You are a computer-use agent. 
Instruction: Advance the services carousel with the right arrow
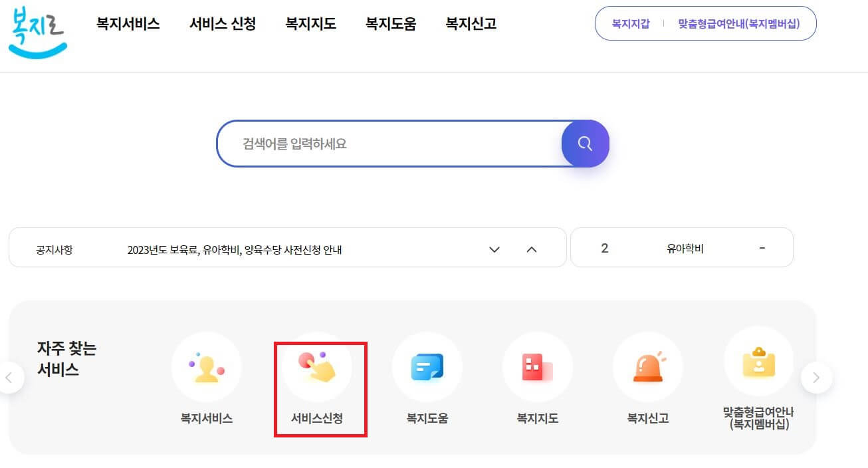click(x=817, y=377)
